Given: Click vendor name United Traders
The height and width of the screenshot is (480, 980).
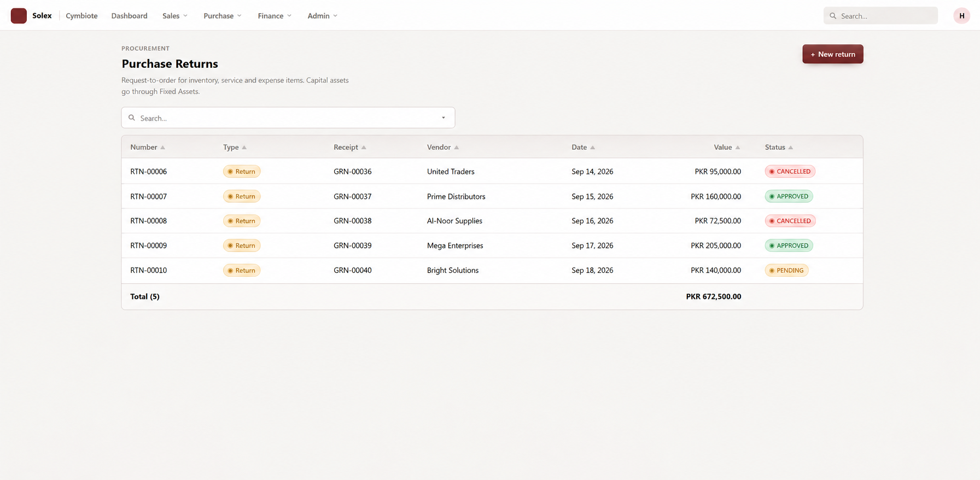Looking at the screenshot, I should (451, 172).
